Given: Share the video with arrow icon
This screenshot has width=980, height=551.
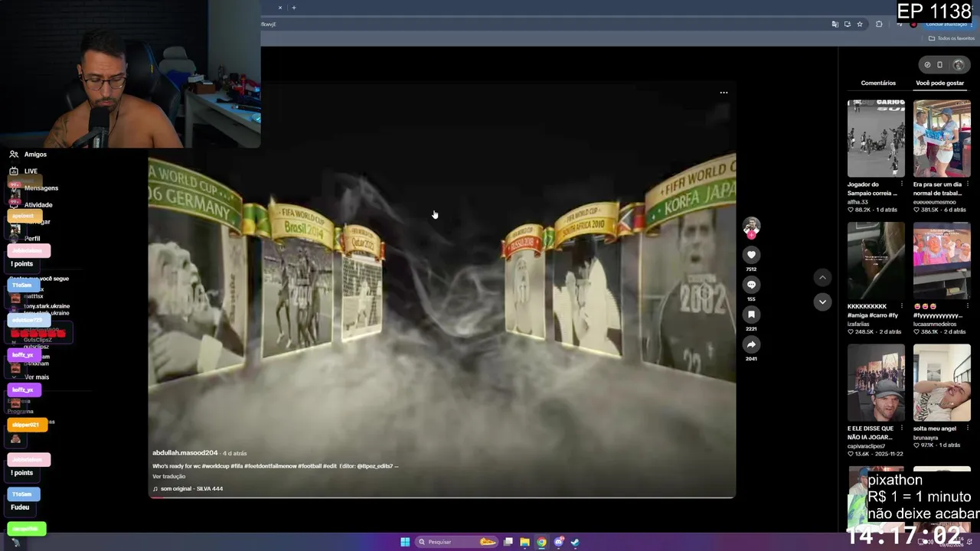Looking at the screenshot, I should [x=751, y=344].
